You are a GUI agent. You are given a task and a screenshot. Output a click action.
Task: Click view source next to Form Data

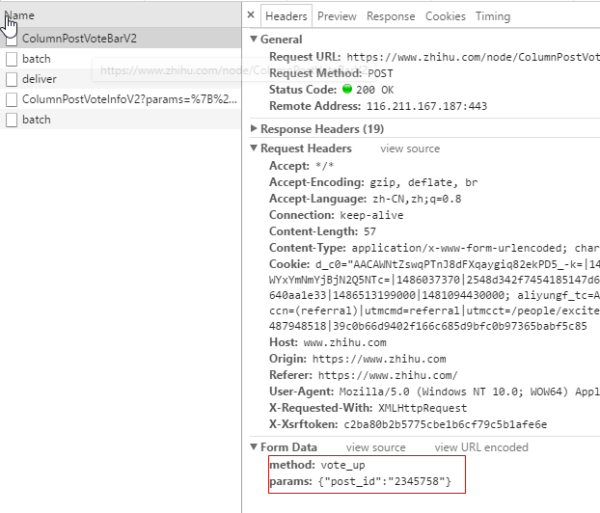(x=375, y=447)
